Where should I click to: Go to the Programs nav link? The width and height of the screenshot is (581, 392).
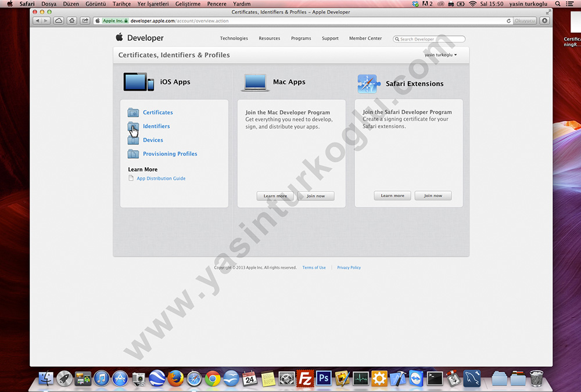pyautogui.click(x=301, y=38)
